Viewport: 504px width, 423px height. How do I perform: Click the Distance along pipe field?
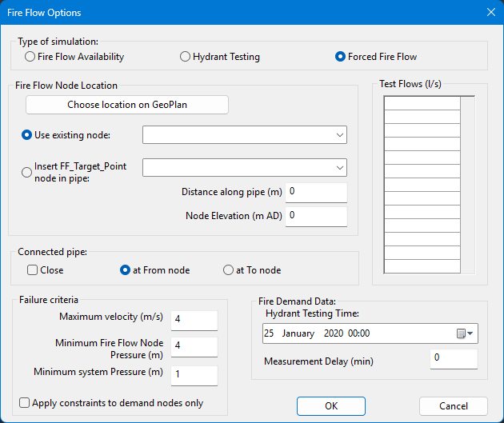316,193
